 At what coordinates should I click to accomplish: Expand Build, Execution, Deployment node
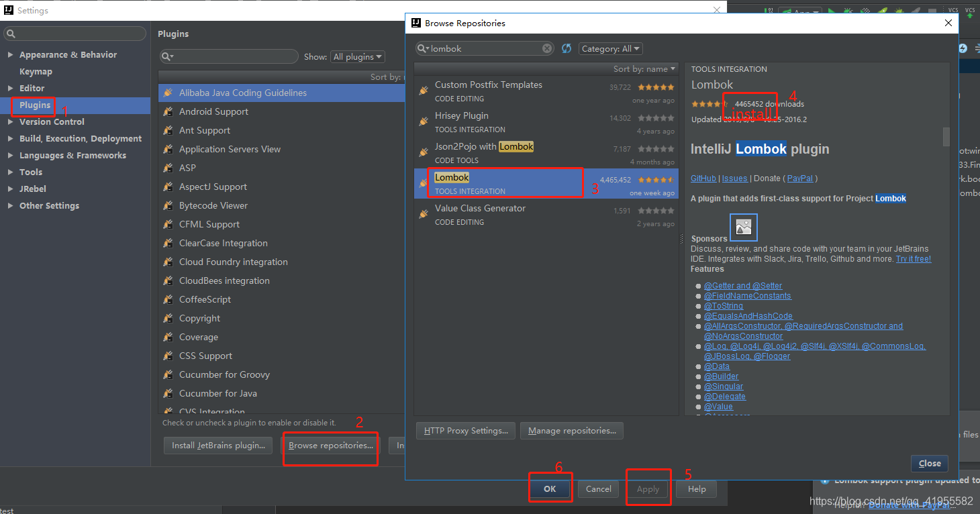[x=10, y=139]
